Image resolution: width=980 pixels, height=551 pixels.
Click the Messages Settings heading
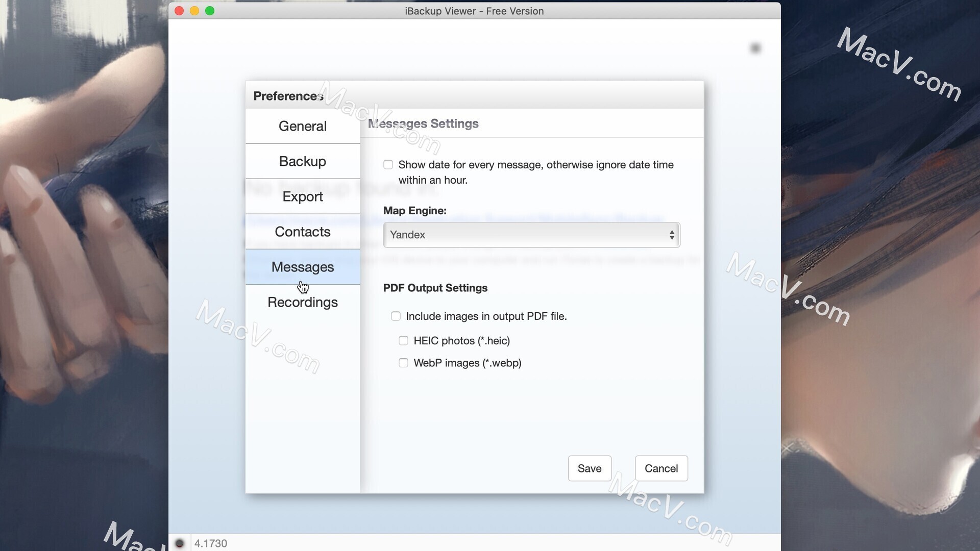[424, 123]
